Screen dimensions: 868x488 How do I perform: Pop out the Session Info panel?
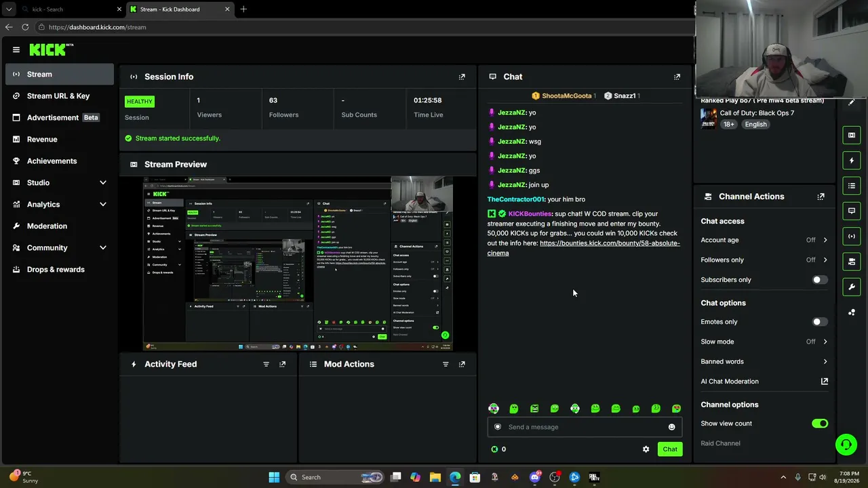[462, 77]
